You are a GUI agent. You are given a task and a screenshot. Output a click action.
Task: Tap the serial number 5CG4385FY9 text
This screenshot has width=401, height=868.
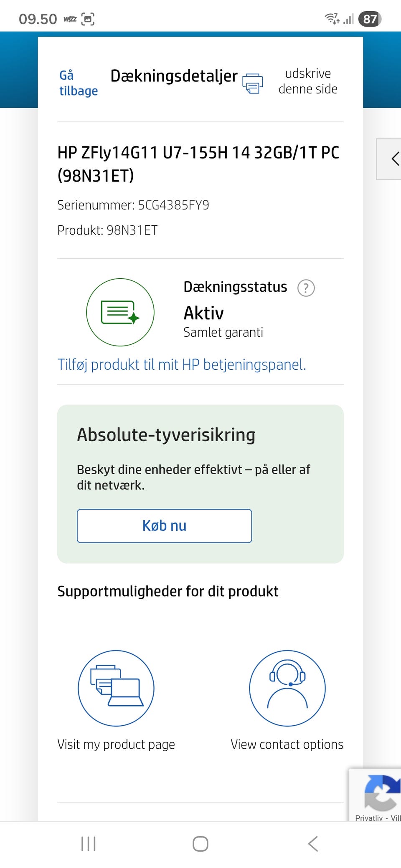pos(174,205)
